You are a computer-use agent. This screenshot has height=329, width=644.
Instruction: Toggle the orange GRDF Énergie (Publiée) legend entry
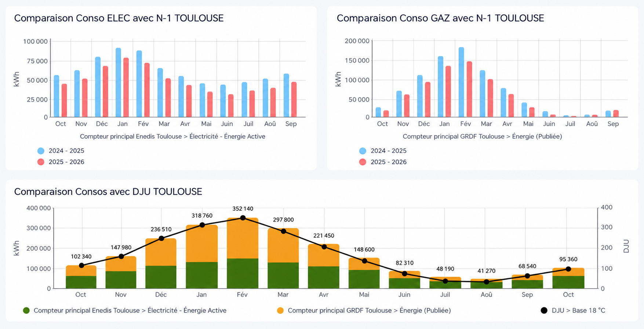364,311
